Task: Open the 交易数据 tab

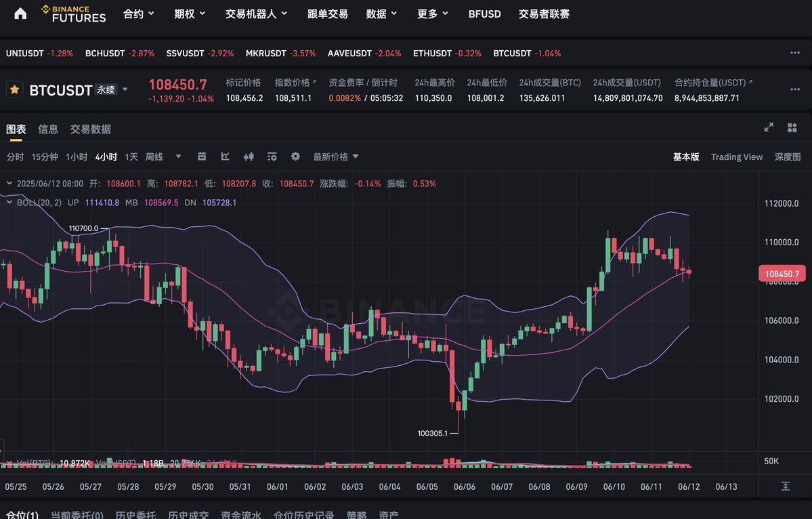Action: tap(91, 129)
